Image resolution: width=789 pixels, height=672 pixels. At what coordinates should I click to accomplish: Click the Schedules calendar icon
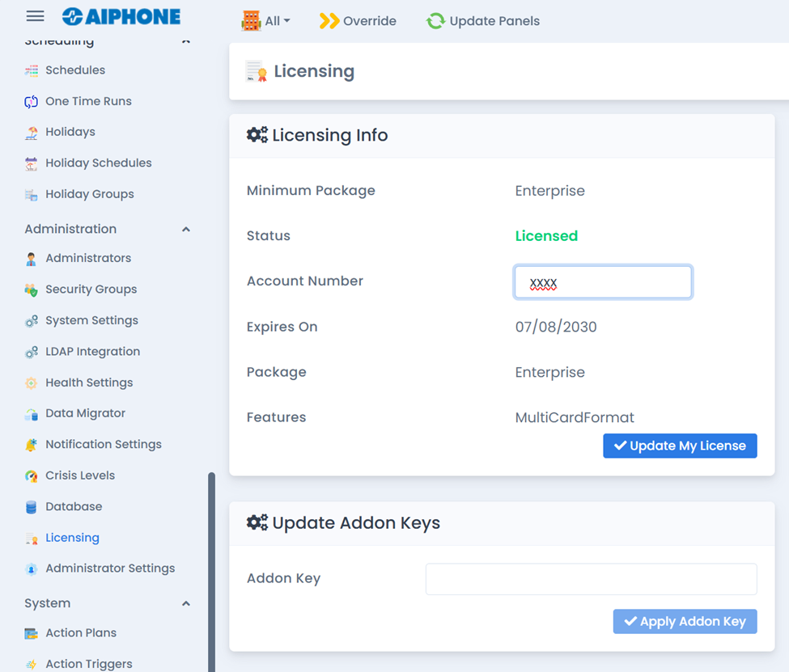tap(32, 70)
